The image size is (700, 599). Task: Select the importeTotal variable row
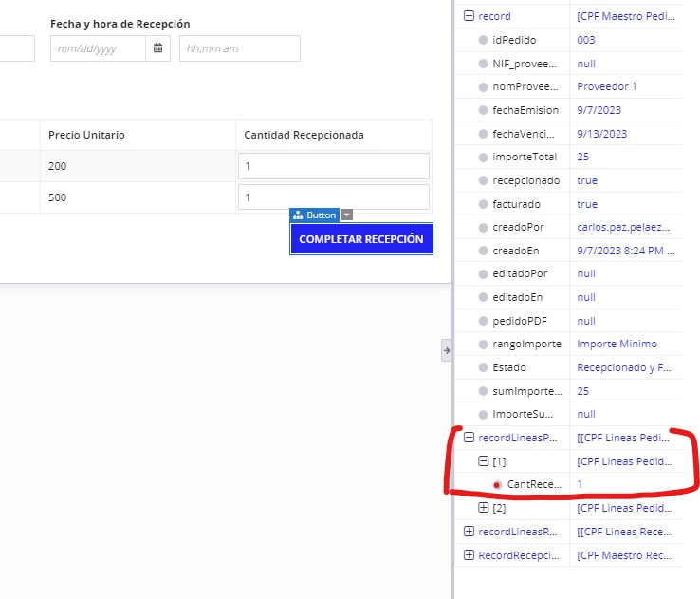[568, 157]
